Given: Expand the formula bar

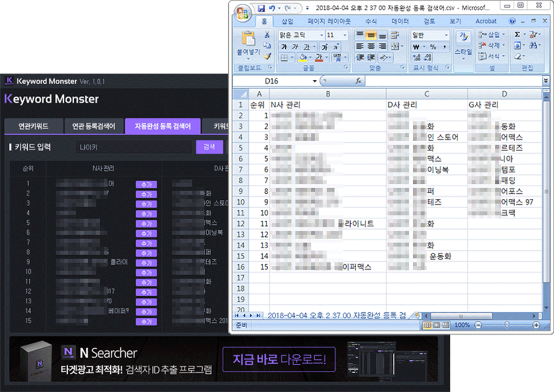Looking at the screenshot, I should 546,81.
